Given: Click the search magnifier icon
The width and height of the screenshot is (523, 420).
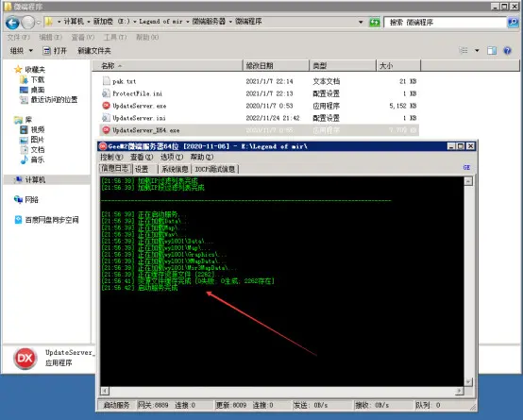Looking at the screenshot, I should [513, 23].
